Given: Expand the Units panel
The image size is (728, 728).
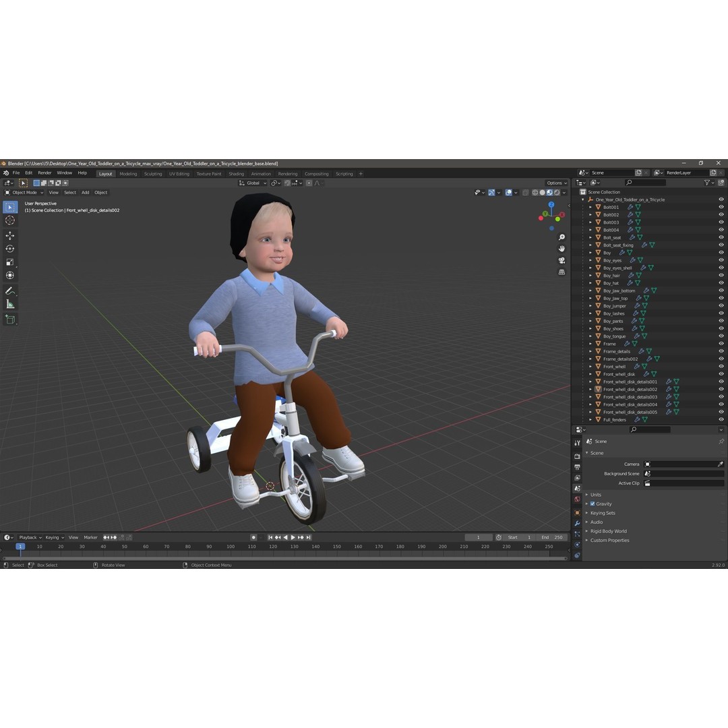Looking at the screenshot, I should pos(596,495).
